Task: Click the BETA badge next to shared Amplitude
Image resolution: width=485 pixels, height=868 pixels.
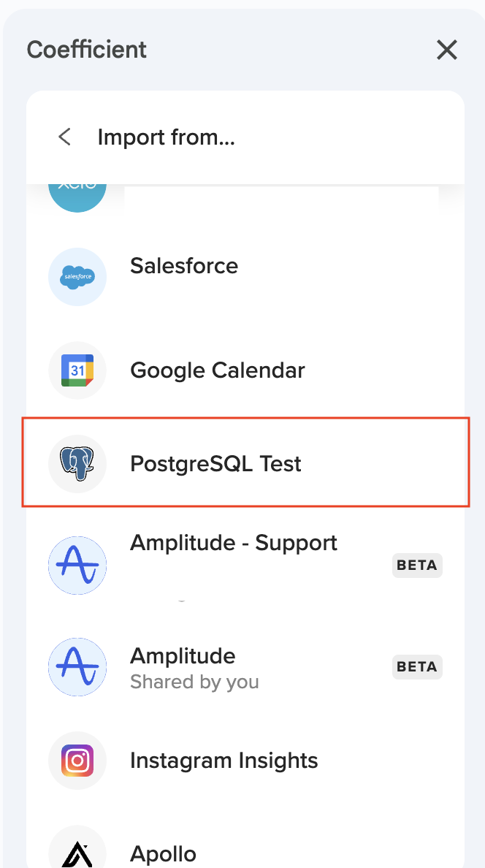Action: 417,666
